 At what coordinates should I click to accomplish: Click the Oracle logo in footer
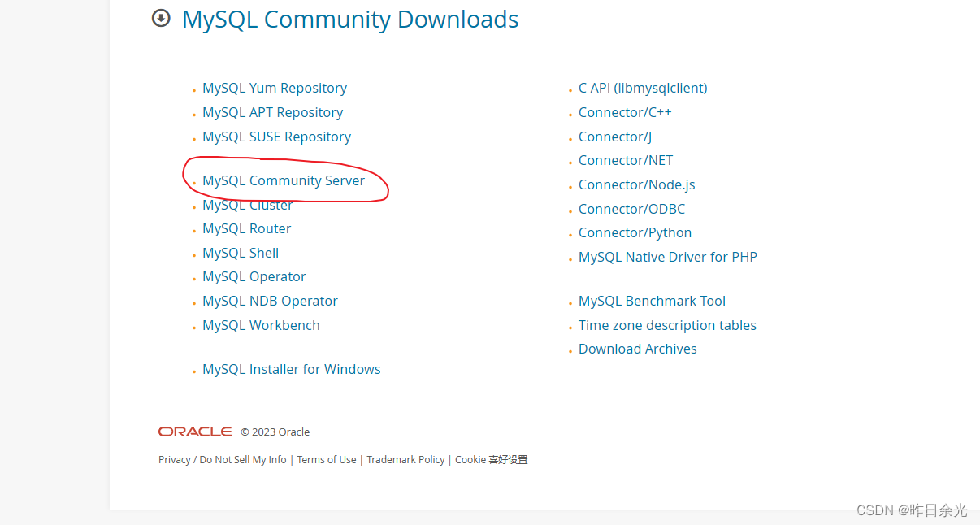[x=195, y=432]
